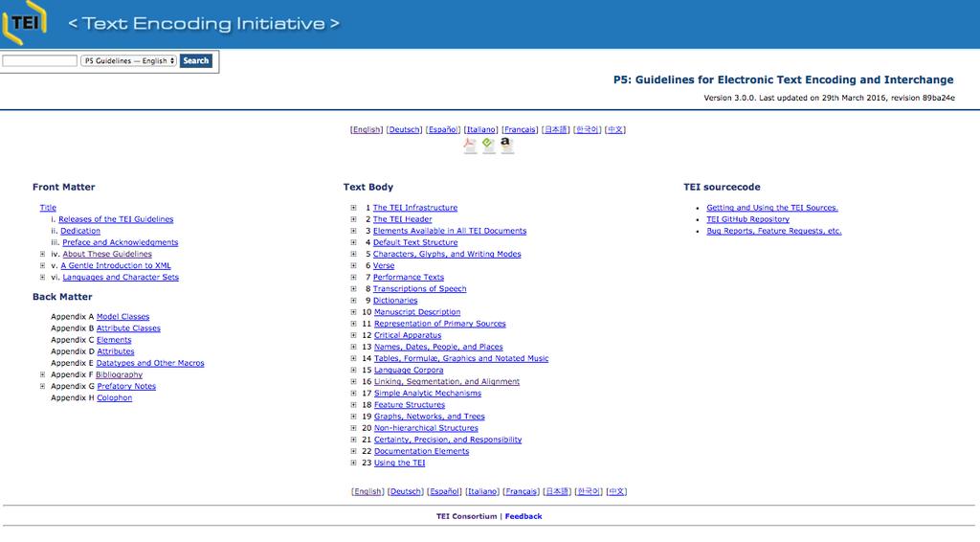Expand chapter 23 Using the TEI
Image resolution: width=980 pixels, height=542 pixels.
[x=353, y=463]
